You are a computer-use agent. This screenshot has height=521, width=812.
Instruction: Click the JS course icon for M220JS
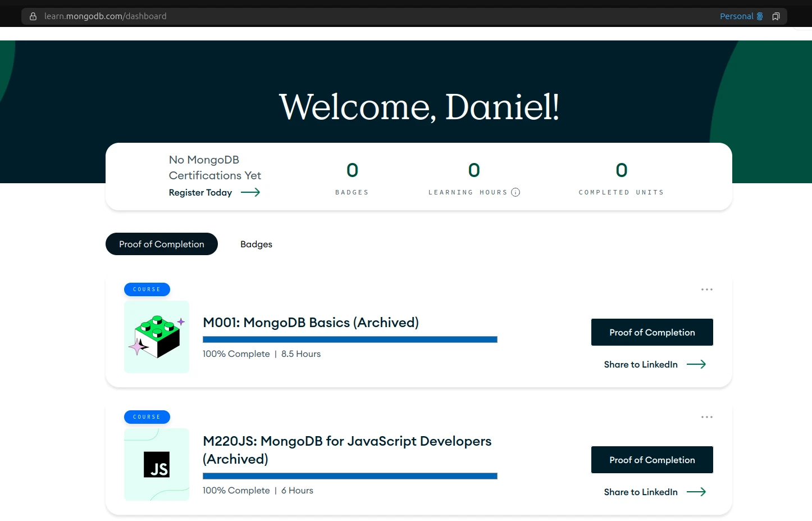tap(156, 464)
